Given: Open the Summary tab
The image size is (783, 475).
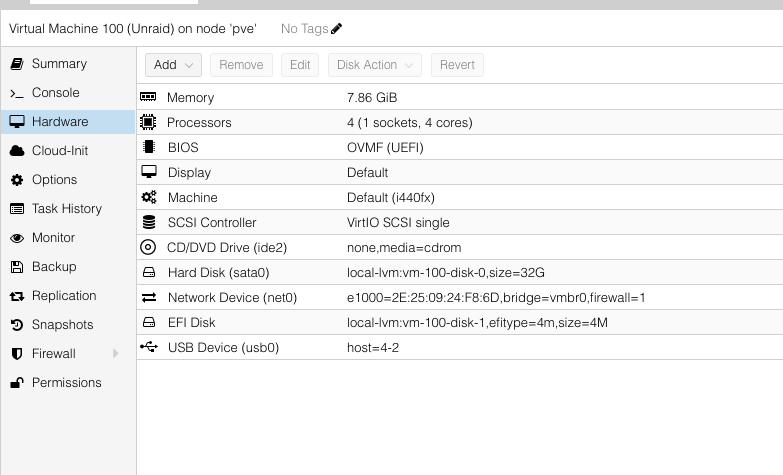Looking at the screenshot, I should coord(68,64).
